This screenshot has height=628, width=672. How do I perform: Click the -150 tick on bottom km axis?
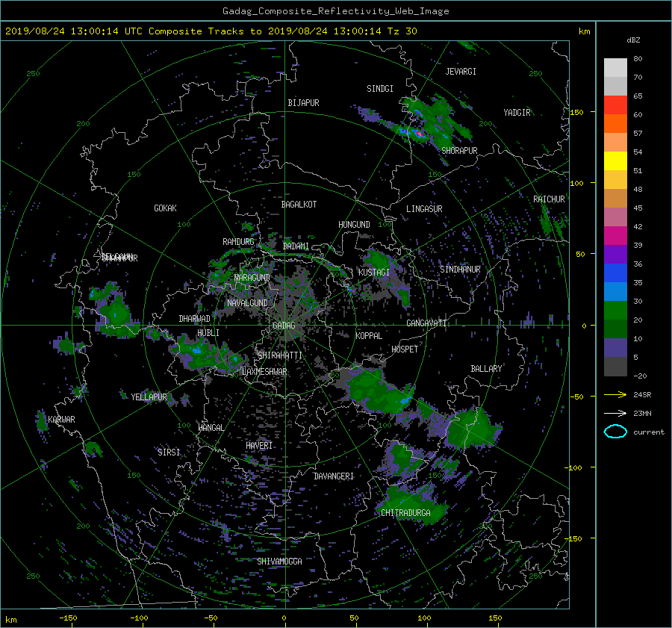68,618
